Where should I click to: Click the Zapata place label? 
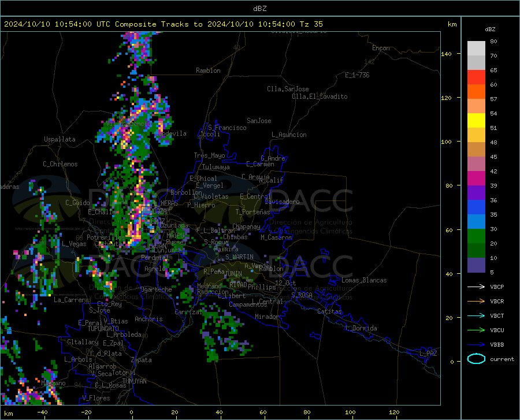(142, 360)
